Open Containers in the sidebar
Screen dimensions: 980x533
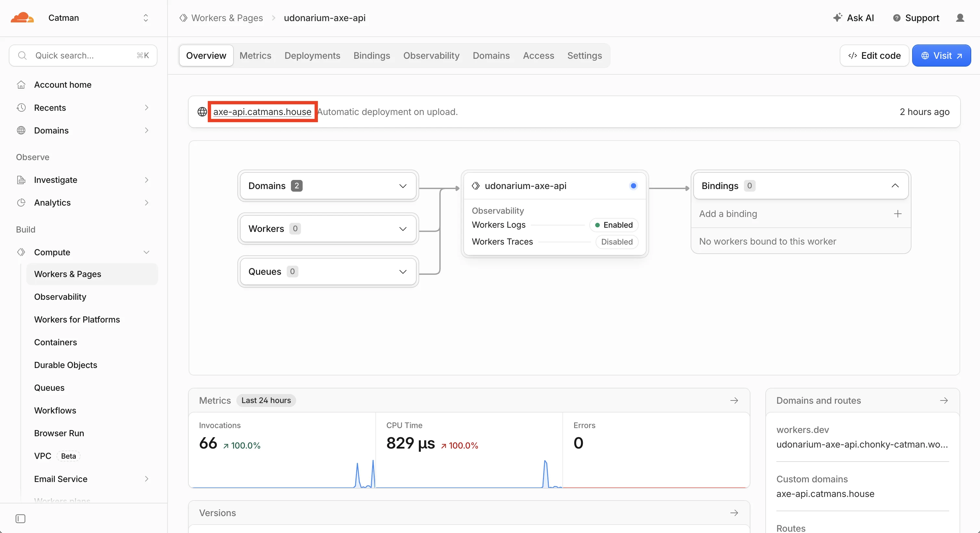point(56,342)
